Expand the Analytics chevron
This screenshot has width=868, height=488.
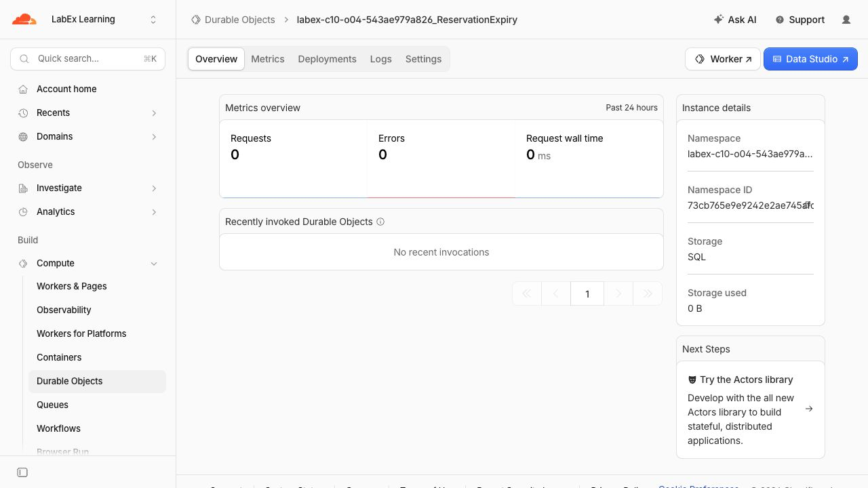[154, 212]
